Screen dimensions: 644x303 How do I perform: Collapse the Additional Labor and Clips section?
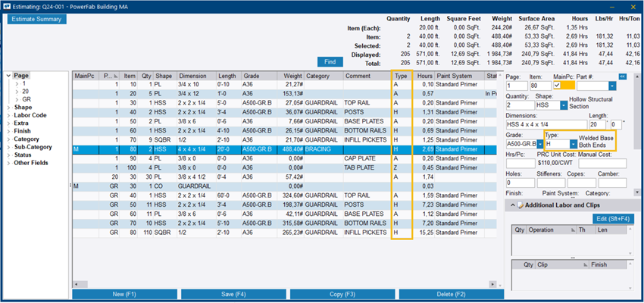[512, 206]
